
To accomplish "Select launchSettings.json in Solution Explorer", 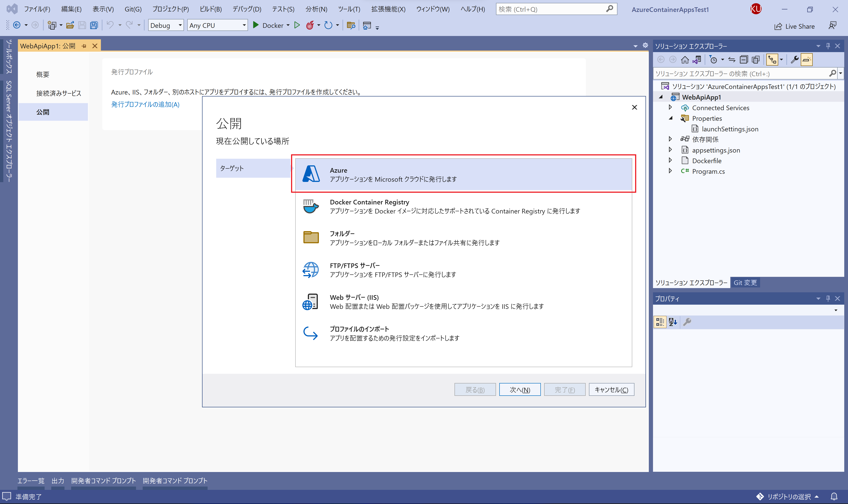I will (730, 129).
